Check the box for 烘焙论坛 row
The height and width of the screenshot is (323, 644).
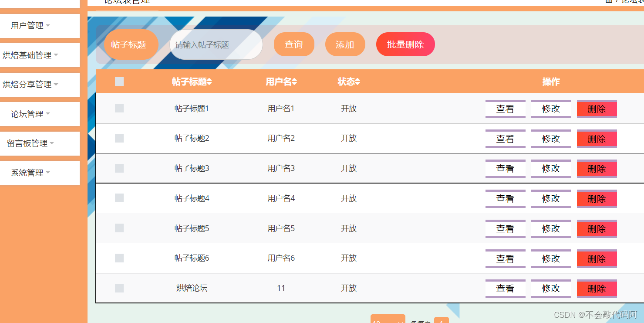(119, 288)
